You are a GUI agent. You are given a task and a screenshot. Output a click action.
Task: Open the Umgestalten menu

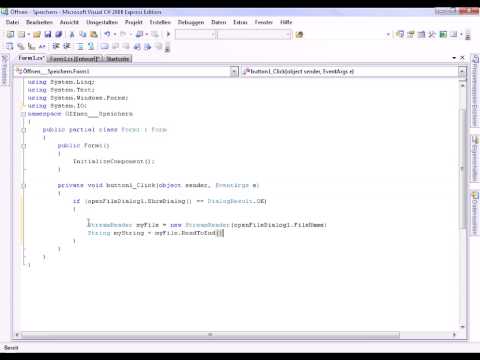click(102, 22)
